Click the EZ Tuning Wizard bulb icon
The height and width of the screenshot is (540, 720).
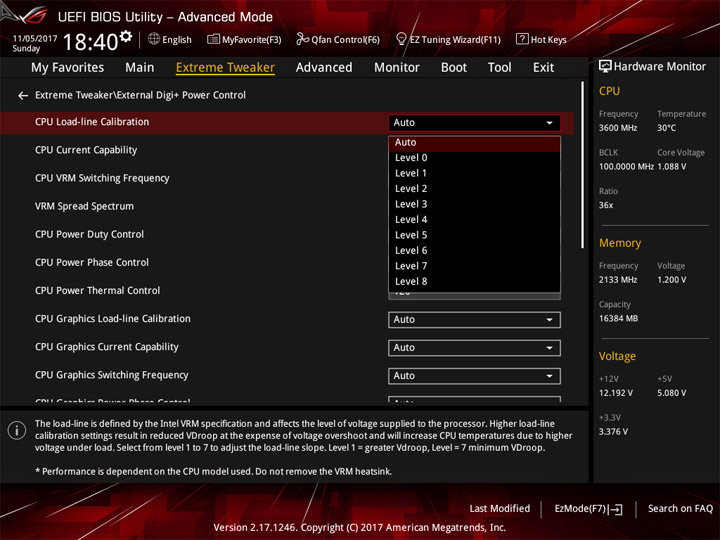401,39
